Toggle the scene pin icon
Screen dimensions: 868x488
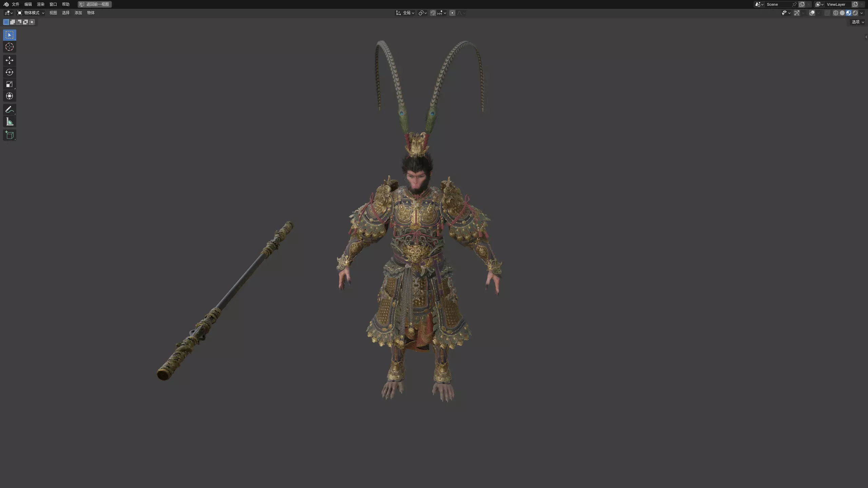click(794, 4)
